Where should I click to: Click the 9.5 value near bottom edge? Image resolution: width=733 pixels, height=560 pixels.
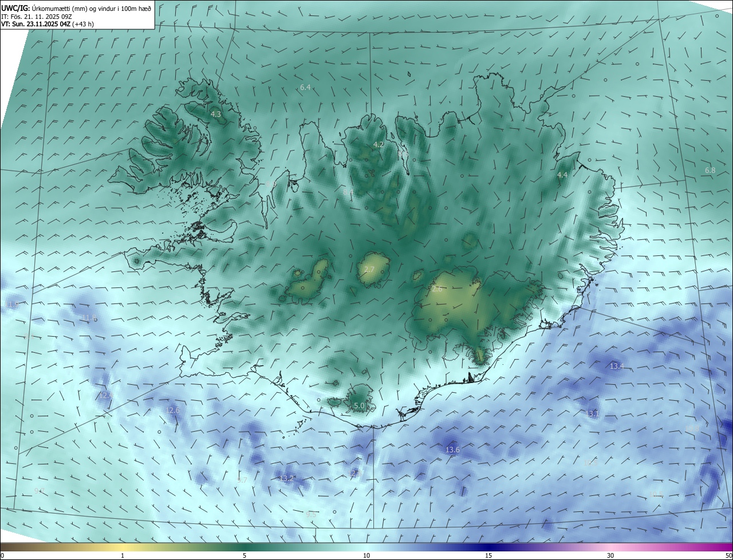pyautogui.click(x=311, y=515)
